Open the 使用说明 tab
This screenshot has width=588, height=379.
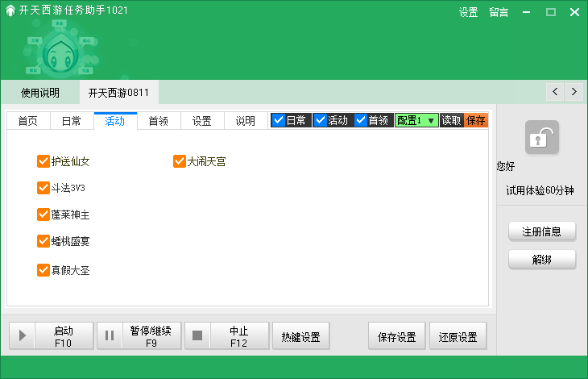[x=39, y=93]
